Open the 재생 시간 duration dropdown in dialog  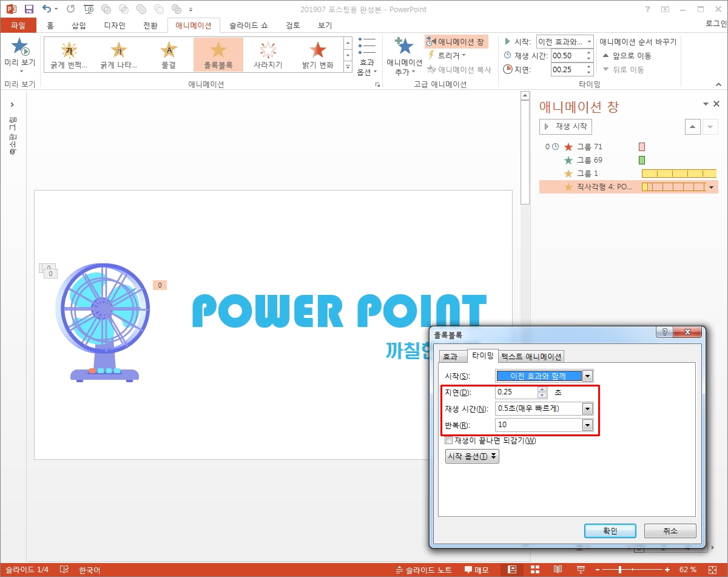click(587, 408)
